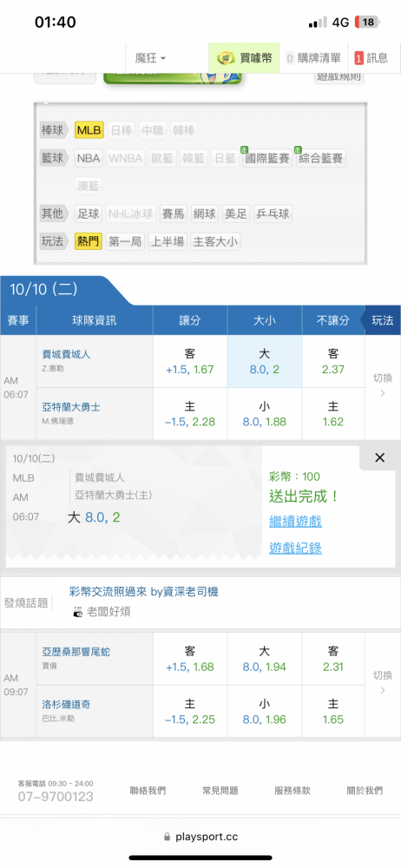401x868 pixels.
Task: Open the 遊戲紀錄 link
Action: pyautogui.click(x=295, y=548)
